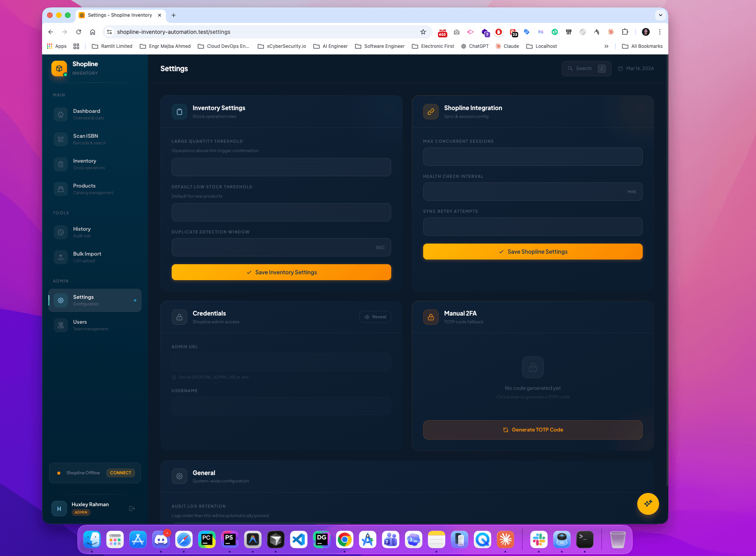The height and width of the screenshot is (556, 756).
Task: Generate a TOTP code for Manual 2FA
Action: pos(533,430)
